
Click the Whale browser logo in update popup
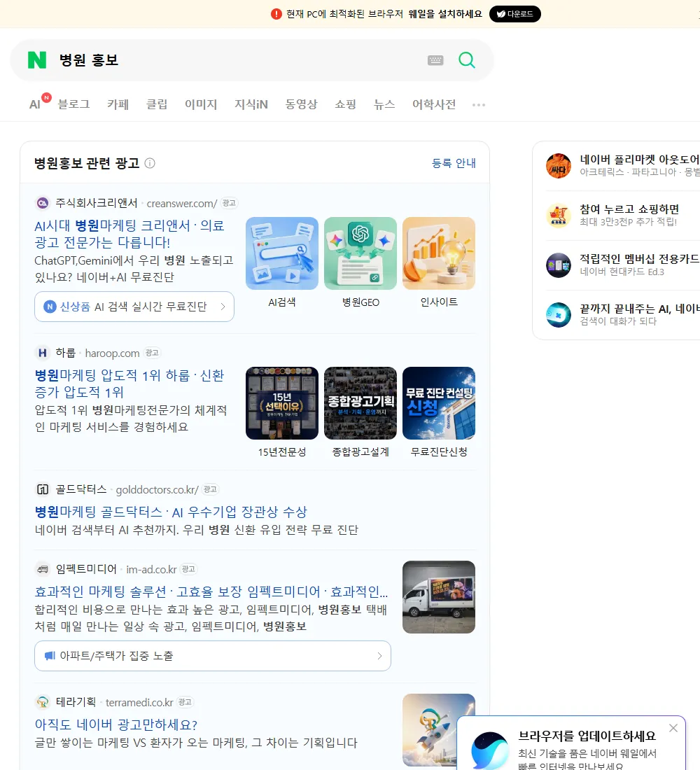tap(490, 750)
